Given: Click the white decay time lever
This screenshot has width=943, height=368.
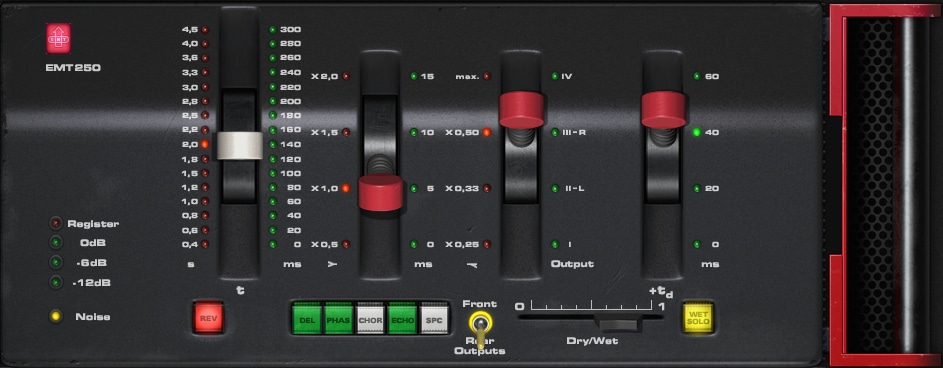Looking at the screenshot, I should coord(239,146).
